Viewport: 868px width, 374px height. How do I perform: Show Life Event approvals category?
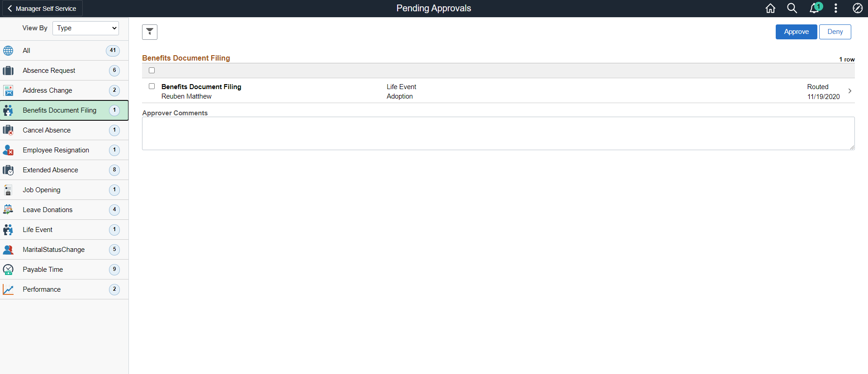pos(64,230)
